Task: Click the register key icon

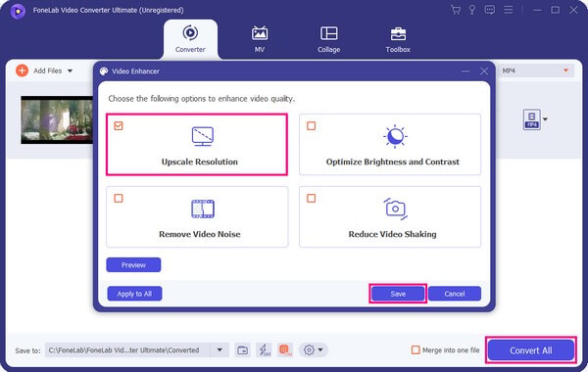Action: (x=472, y=10)
